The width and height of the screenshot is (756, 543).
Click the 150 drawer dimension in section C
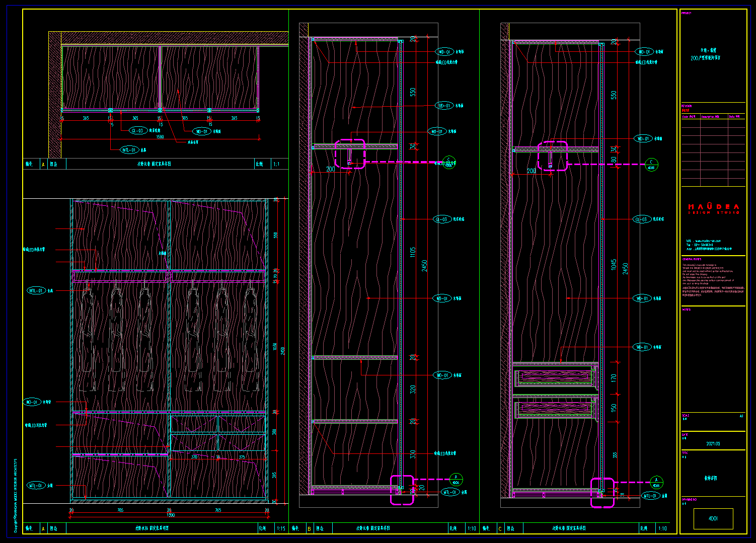coord(614,408)
